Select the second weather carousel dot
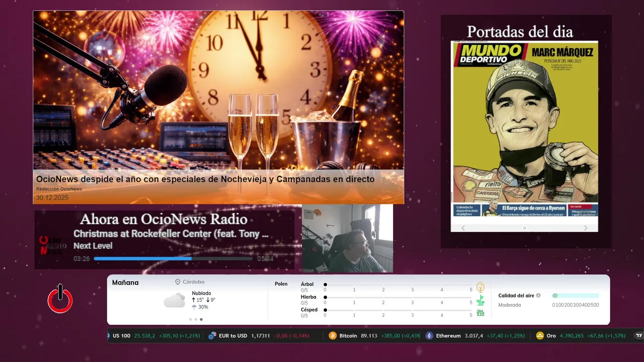The height and width of the screenshot is (362, 644). coord(196,319)
